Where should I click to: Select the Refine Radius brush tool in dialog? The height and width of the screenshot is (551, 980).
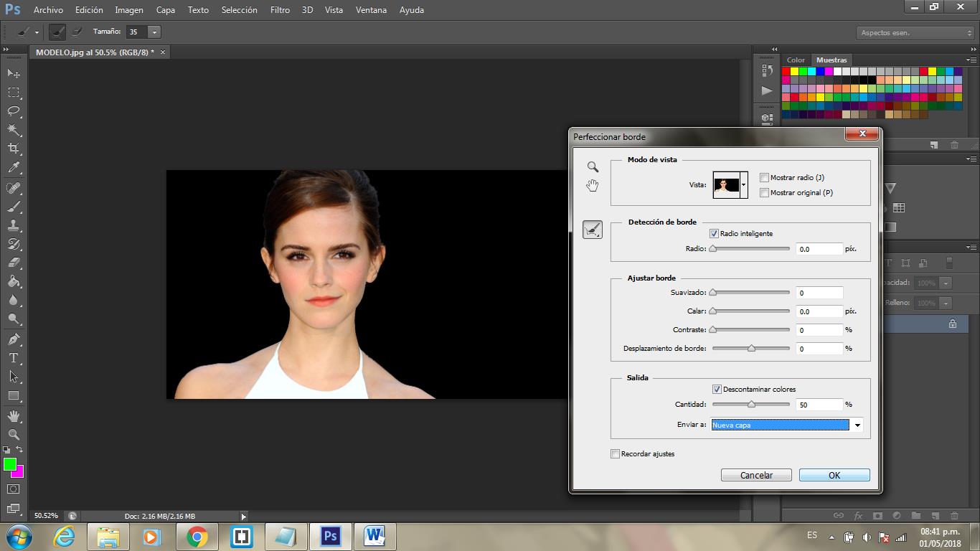click(593, 230)
